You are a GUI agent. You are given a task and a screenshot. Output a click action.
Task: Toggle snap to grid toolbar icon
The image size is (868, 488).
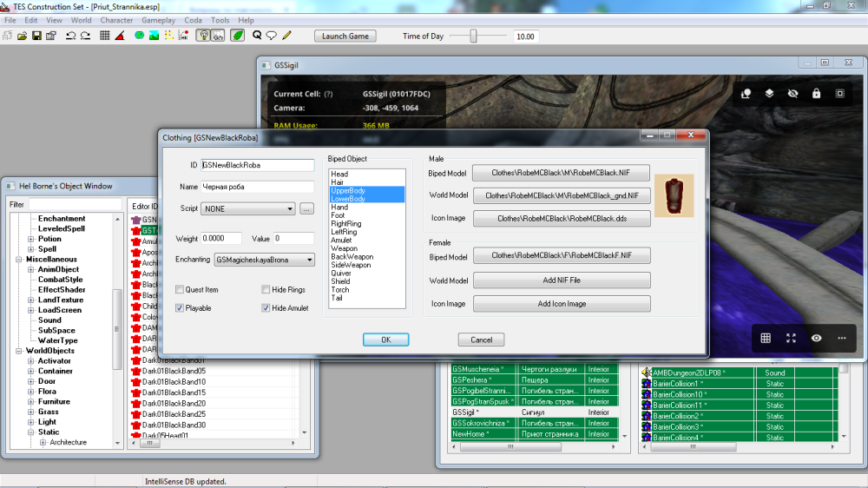tap(105, 36)
